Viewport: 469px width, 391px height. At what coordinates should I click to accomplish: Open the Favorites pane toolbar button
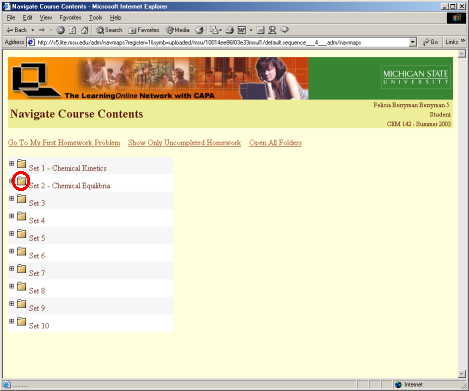coord(144,30)
